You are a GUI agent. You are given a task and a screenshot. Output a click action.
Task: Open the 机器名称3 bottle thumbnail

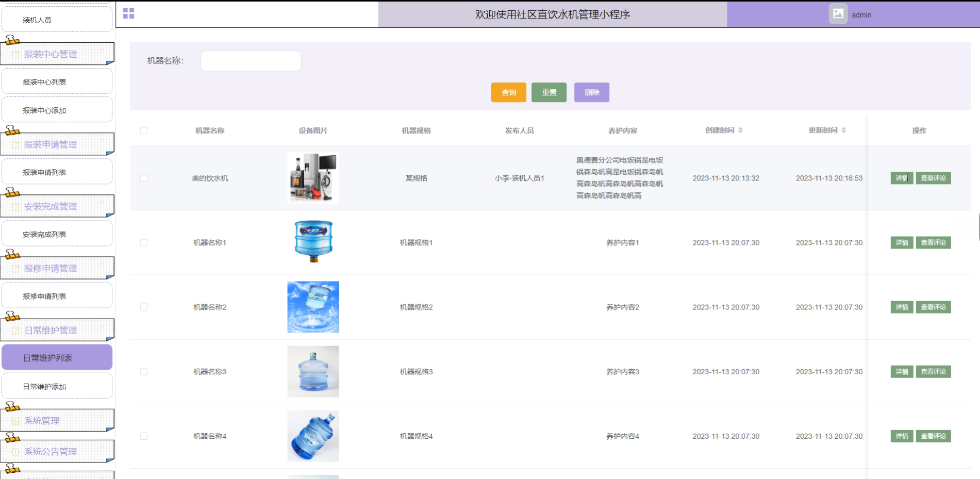[313, 371]
